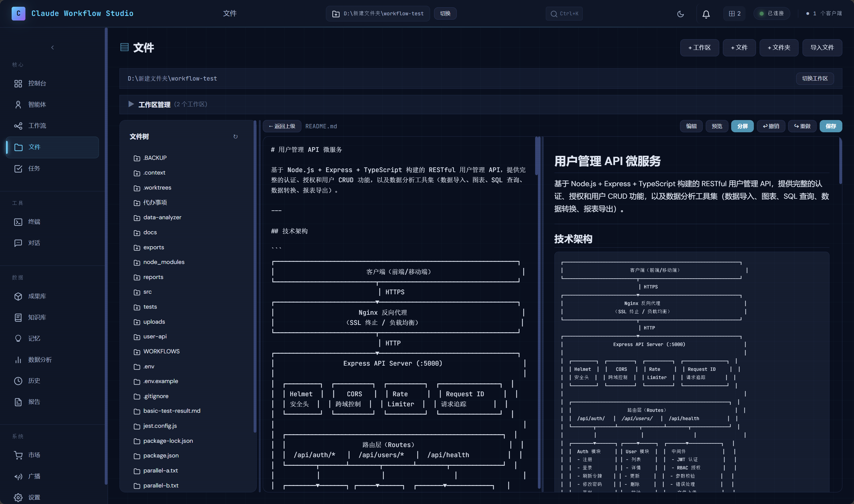Click the 切换工作区 button
The image size is (854, 504).
tap(814, 78)
